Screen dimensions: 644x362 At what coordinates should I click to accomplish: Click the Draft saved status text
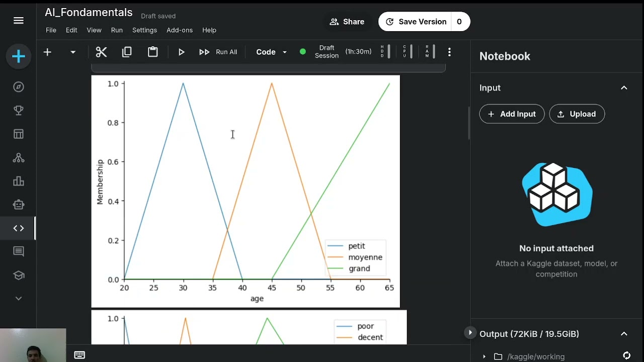[158, 16]
